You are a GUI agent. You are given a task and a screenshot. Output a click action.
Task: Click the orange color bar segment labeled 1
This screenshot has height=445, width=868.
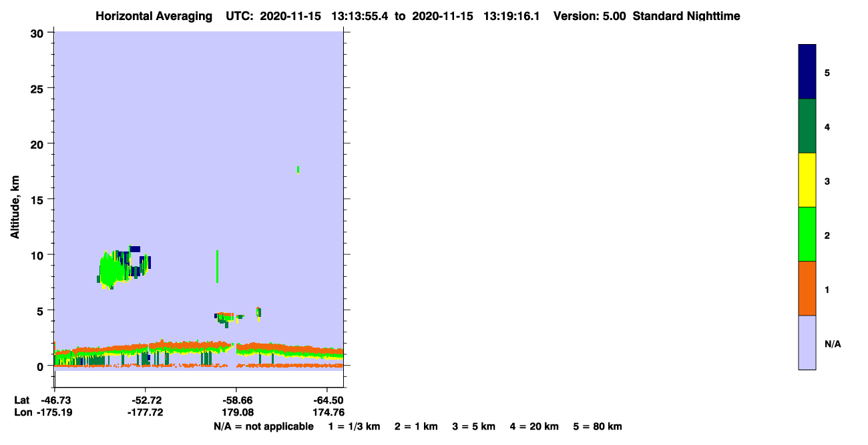[807, 288]
